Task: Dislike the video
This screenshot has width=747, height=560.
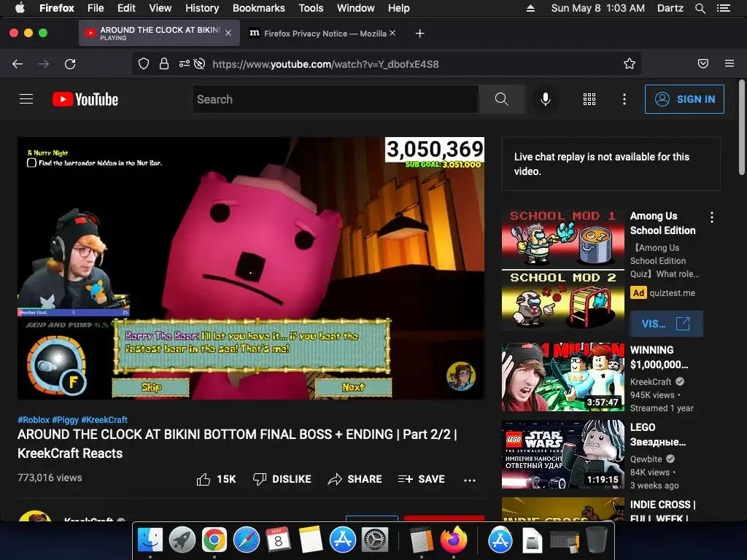Action: 282,479
